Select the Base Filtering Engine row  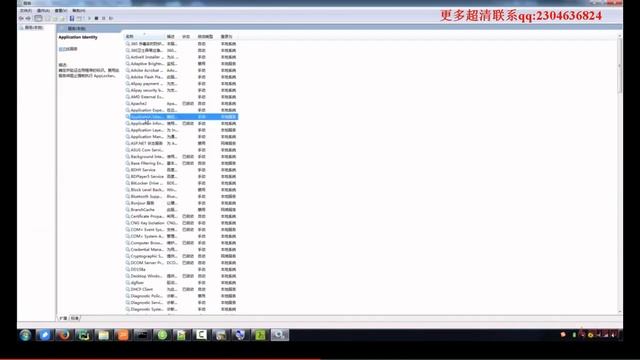pyautogui.click(x=181, y=163)
